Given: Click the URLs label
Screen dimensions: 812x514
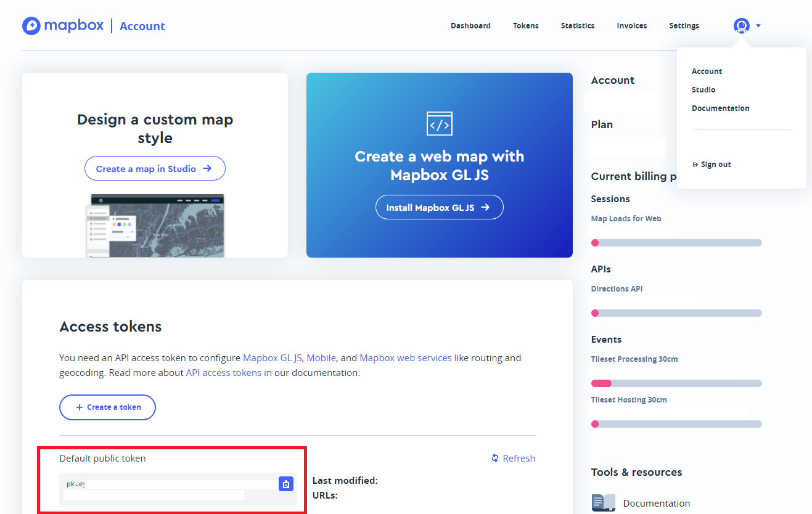Looking at the screenshot, I should pos(325,495).
